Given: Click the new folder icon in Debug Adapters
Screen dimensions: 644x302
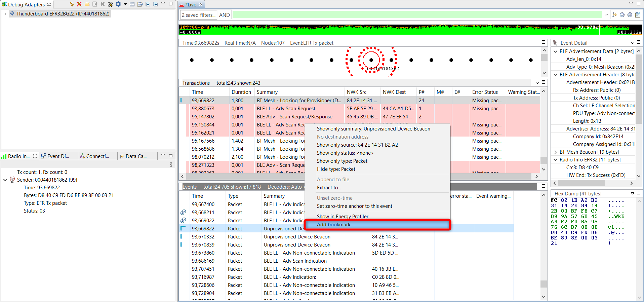Looking at the screenshot, I should pyautogui.click(x=87, y=4).
